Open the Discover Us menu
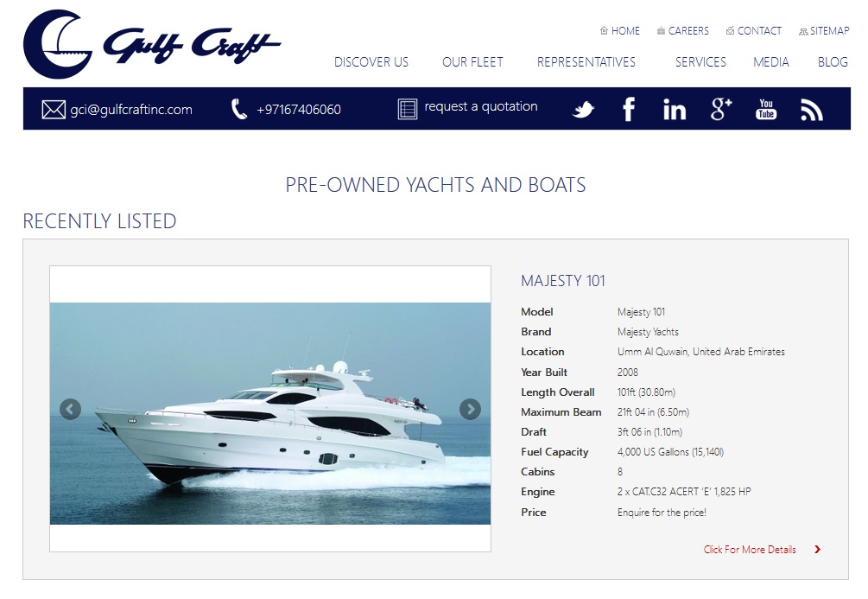The height and width of the screenshot is (599, 868). (x=371, y=62)
